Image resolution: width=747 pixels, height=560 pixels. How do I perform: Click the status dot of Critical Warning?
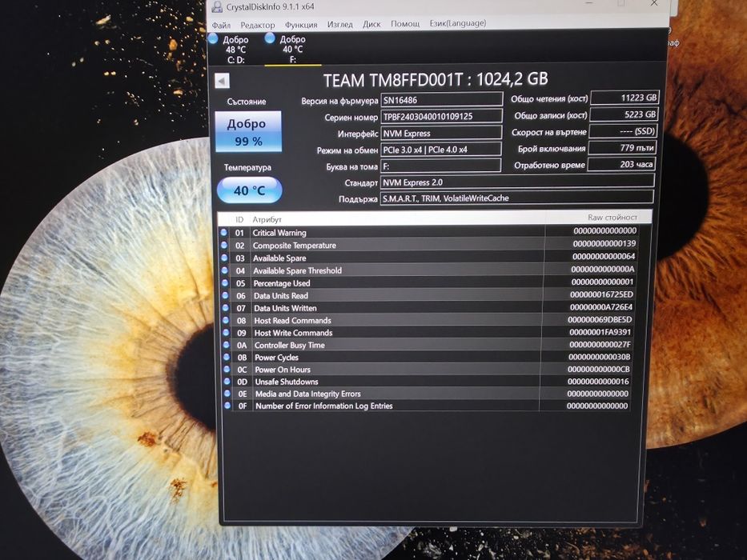(x=224, y=232)
